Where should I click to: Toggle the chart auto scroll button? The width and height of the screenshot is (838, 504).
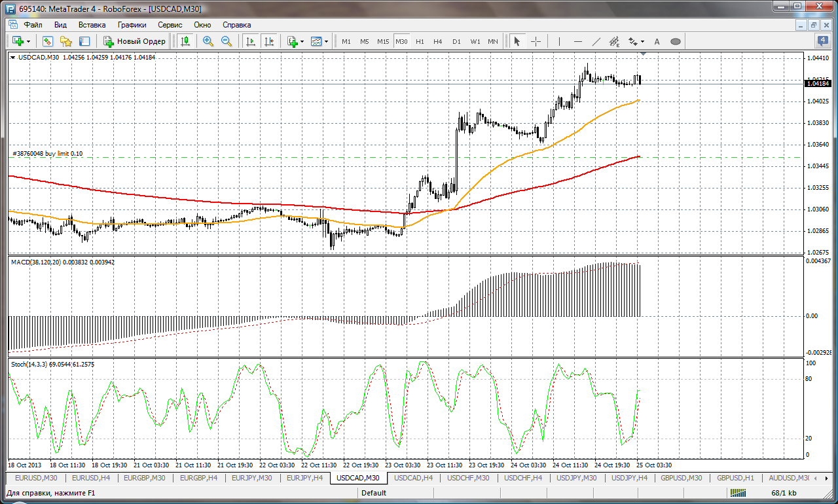250,41
